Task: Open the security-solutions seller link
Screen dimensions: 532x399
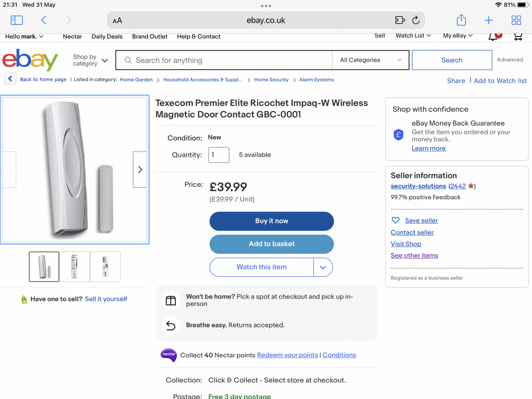Action: coord(418,186)
